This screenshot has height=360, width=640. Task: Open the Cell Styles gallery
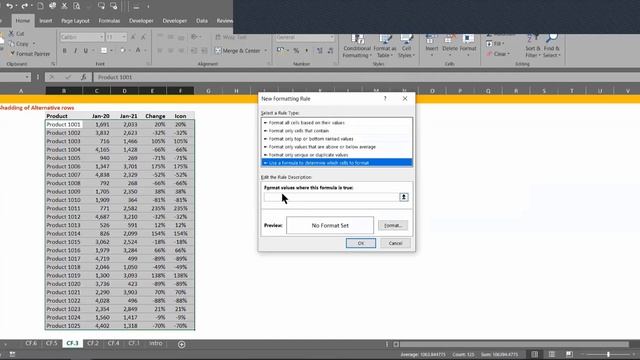click(x=406, y=46)
